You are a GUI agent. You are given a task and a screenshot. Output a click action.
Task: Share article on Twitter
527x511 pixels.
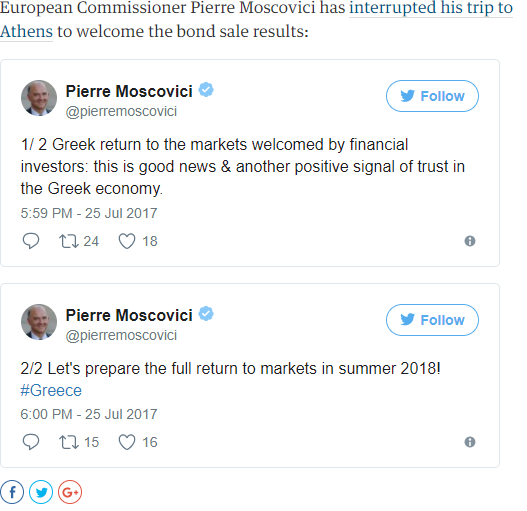(x=41, y=492)
